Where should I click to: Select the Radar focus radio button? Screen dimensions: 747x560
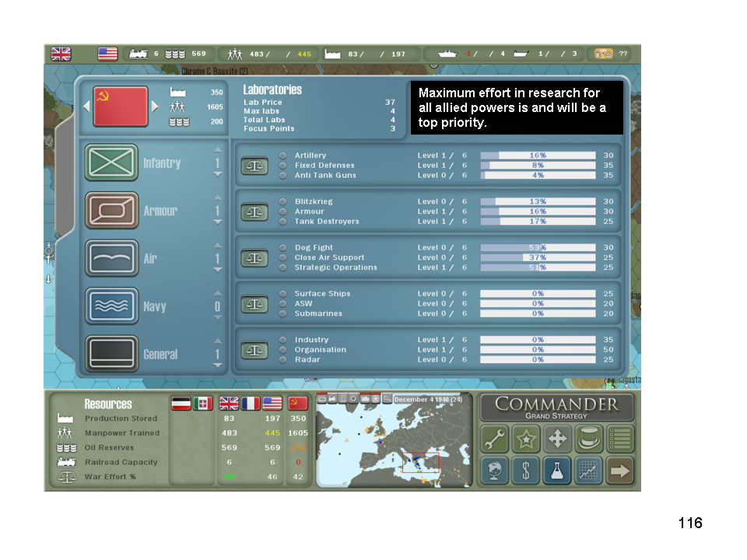pyautogui.click(x=283, y=360)
